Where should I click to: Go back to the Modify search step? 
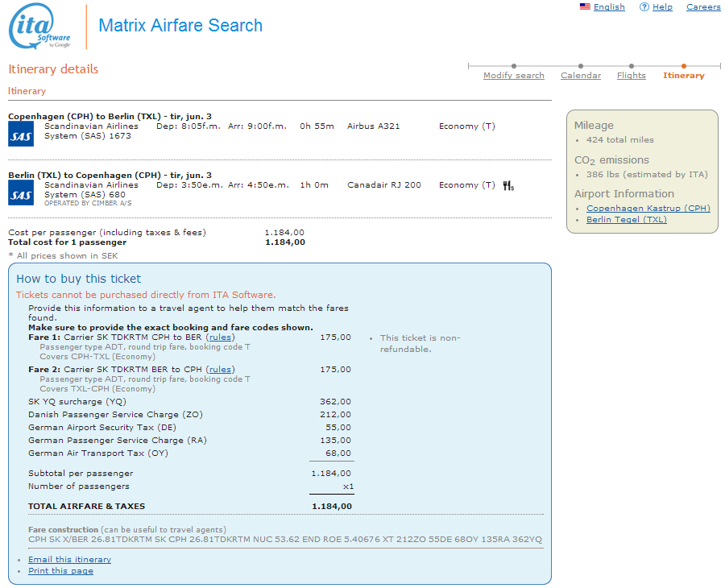tap(513, 76)
